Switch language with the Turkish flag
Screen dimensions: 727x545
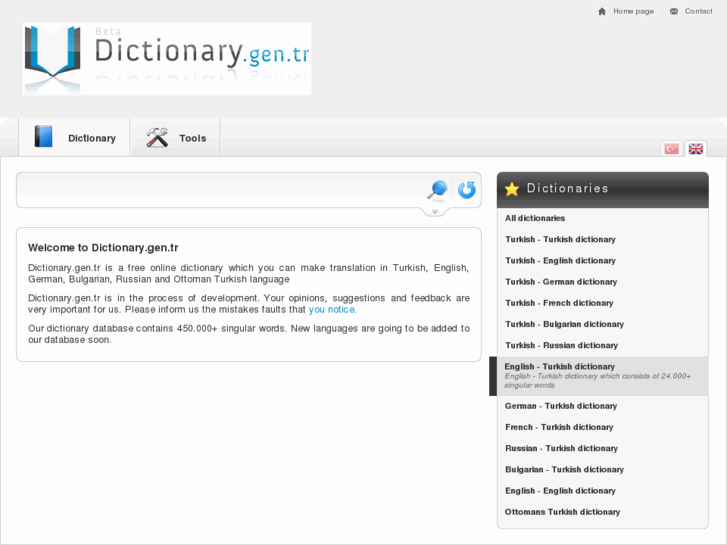pyautogui.click(x=671, y=149)
